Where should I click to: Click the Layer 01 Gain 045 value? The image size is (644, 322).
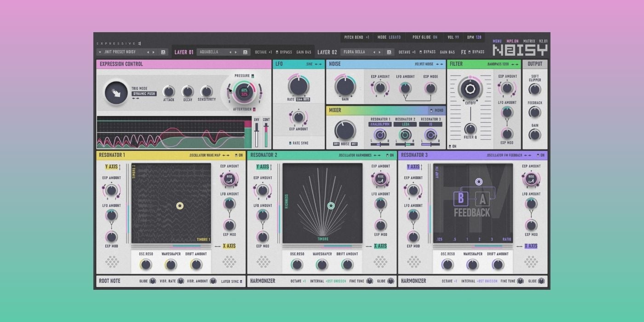tap(304, 52)
